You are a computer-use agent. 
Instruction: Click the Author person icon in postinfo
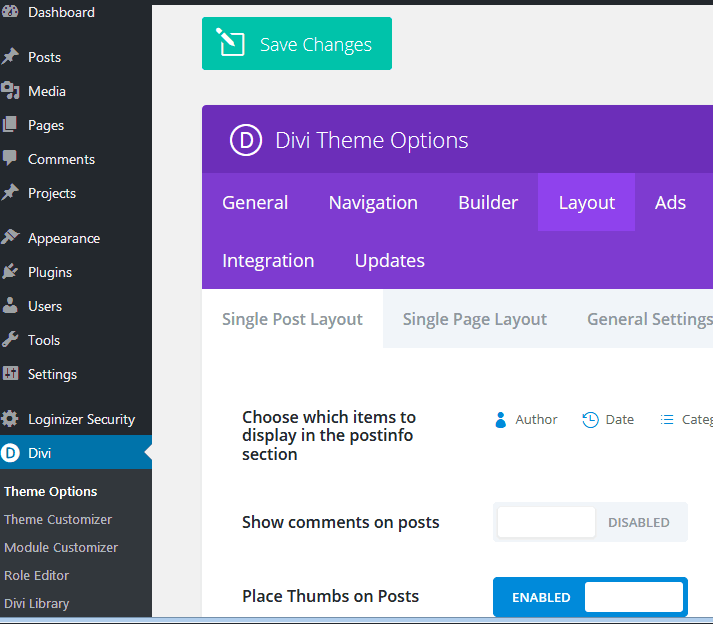click(x=501, y=419)
